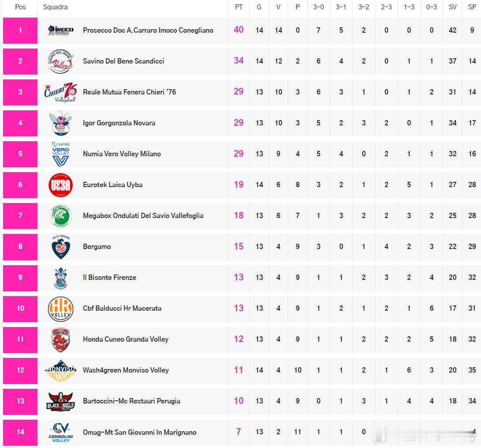Screen dimensions: 481x448
Task: Click the Consolini Volley logo
Action: (x=61, y=432)
